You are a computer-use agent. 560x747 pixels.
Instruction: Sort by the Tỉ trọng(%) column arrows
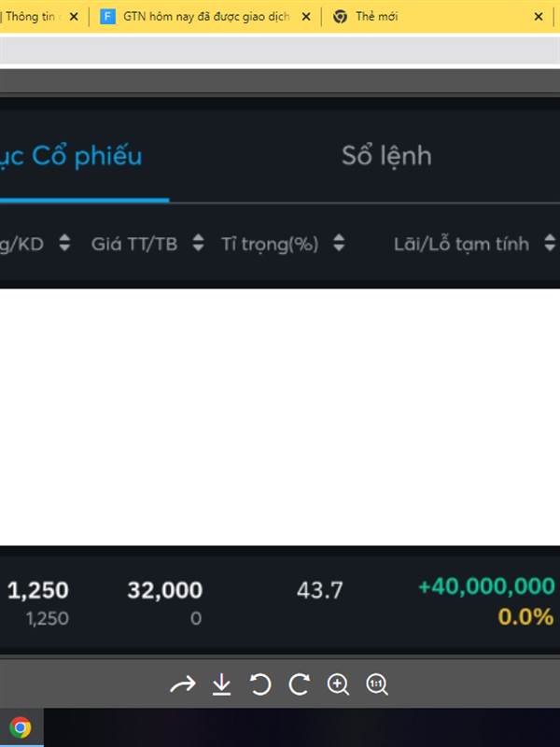click(339, 243)
